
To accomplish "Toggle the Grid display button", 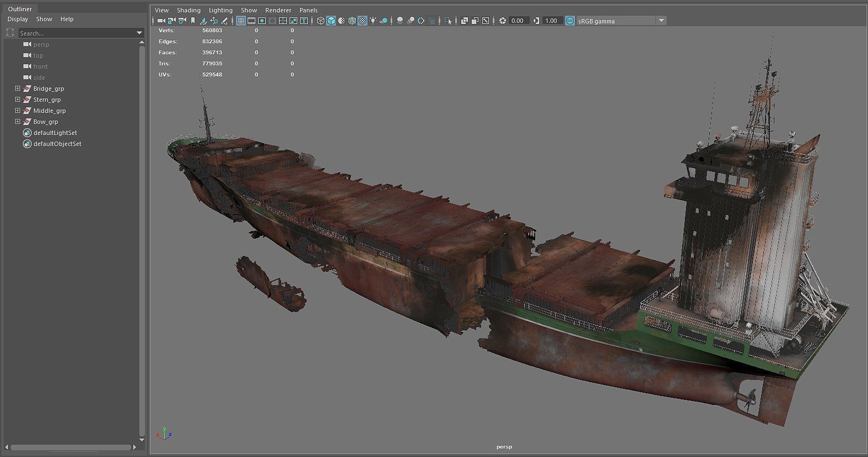I will 241,21.
